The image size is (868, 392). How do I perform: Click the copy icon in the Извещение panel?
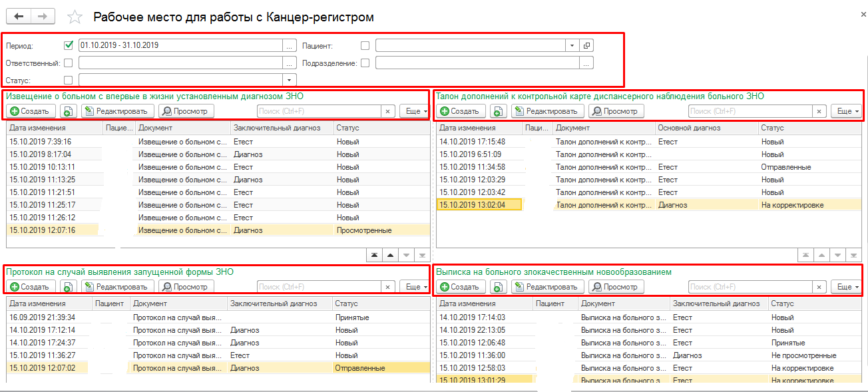68,112
